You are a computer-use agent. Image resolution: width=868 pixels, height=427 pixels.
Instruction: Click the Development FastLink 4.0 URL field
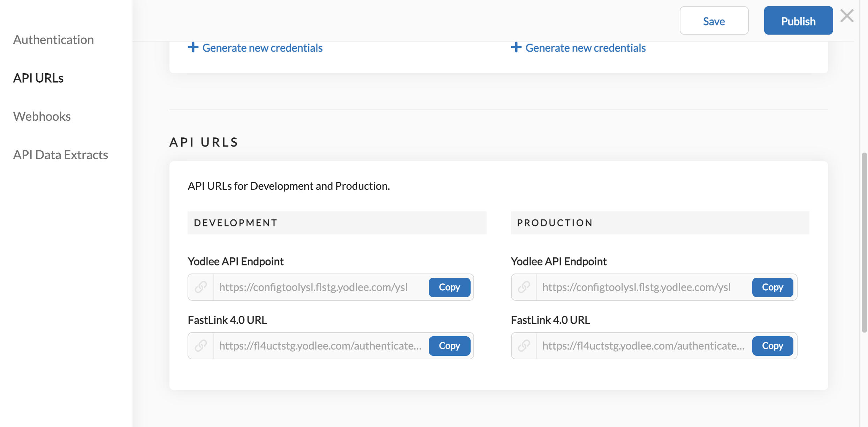coord(330,346)
